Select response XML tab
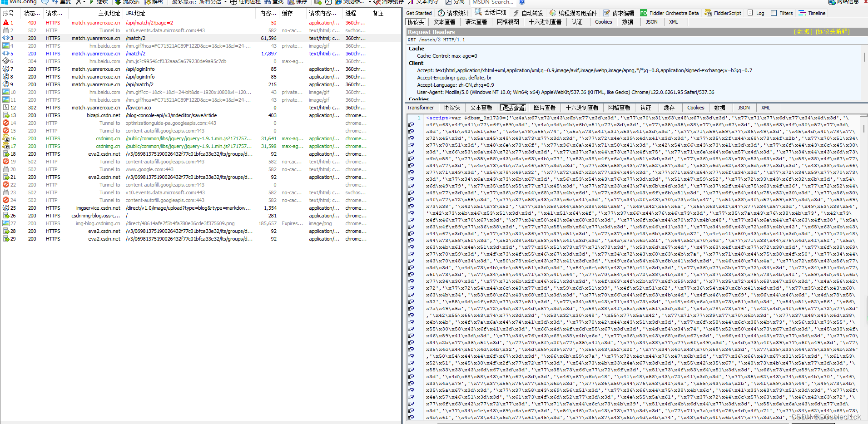Screen dimensions: 868x424 765,108
